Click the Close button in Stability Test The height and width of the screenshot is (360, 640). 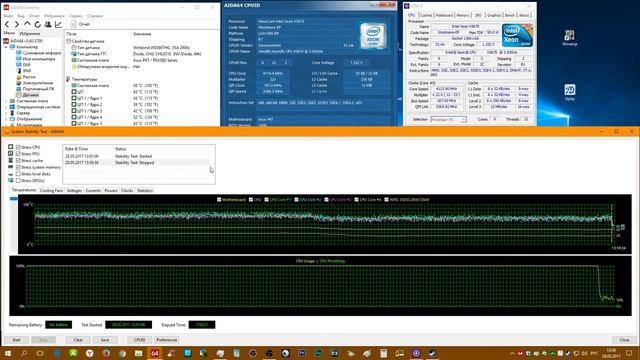pyautogui.click(x=624, y=340)
